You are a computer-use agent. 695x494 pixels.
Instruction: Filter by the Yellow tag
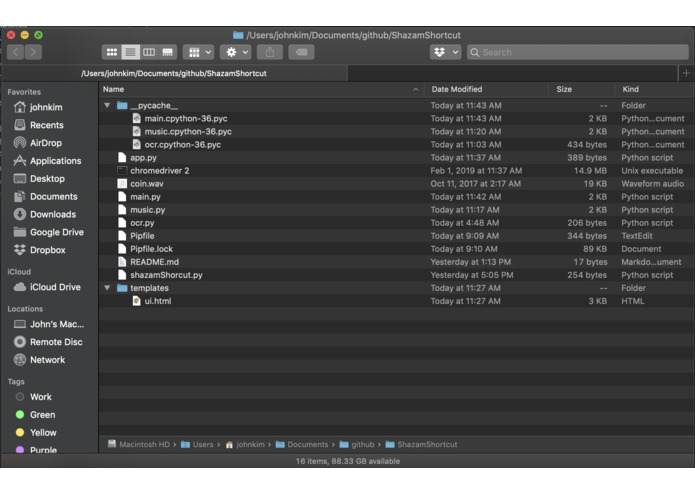[x=43, y=432]
